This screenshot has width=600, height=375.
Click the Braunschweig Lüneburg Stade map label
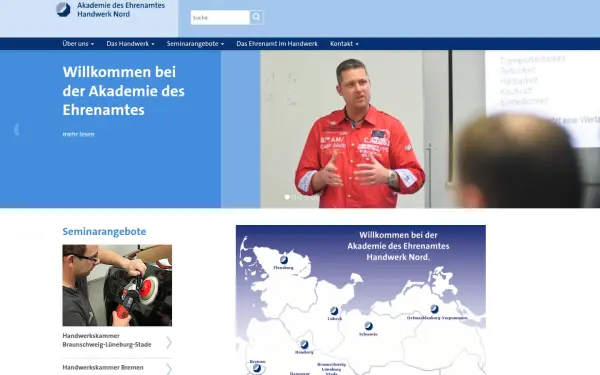pos(331,369)
